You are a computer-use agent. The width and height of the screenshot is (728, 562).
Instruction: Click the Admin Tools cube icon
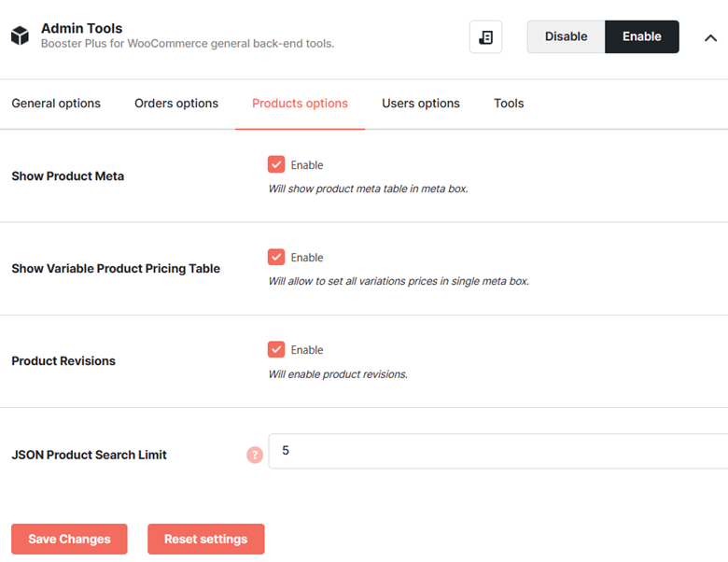click(20, 35)
